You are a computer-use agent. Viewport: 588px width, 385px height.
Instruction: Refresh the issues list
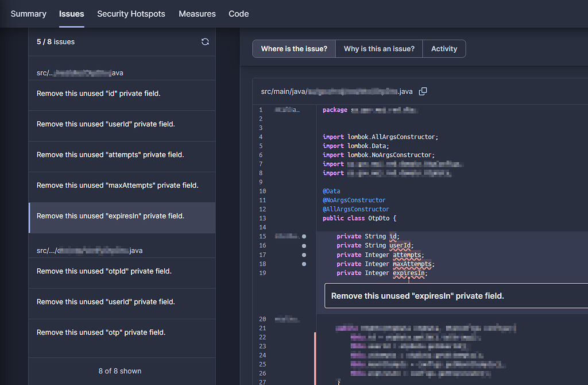(x=205, y=41)
